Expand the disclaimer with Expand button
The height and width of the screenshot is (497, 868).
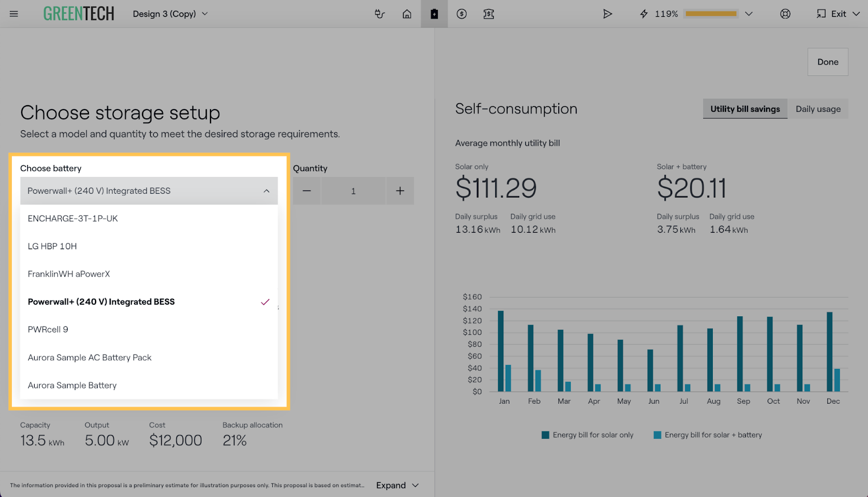point(398,485)
